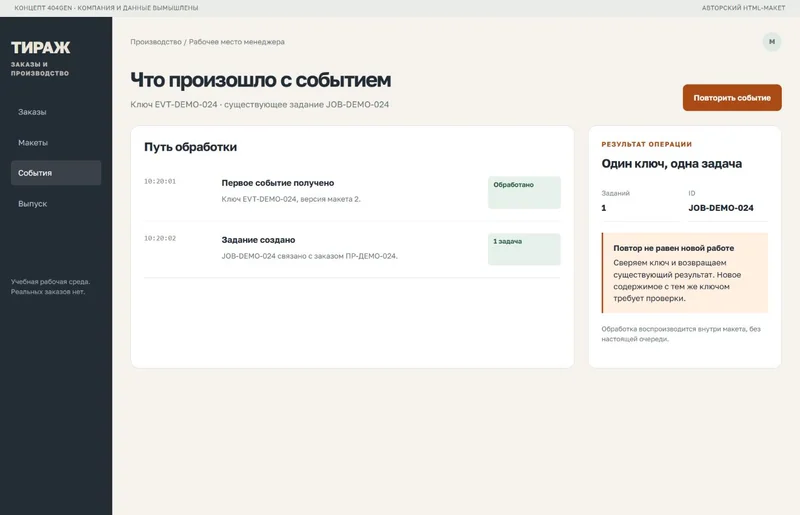Screen dimensions: 800x515
Task: Click the КОНЦЕПТ 404GEN top banner text
Action: tap(106, 8)
